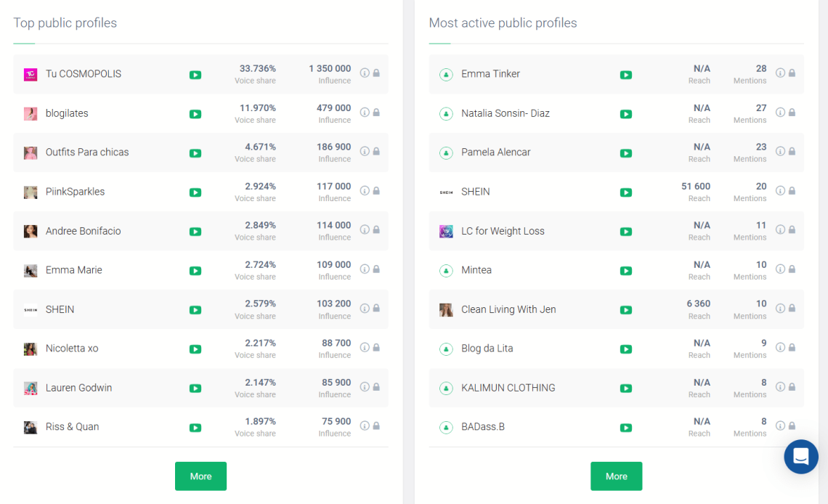Click info icon in blogilates row
This screenshot has width=828, height=504.
click(365, 112)
